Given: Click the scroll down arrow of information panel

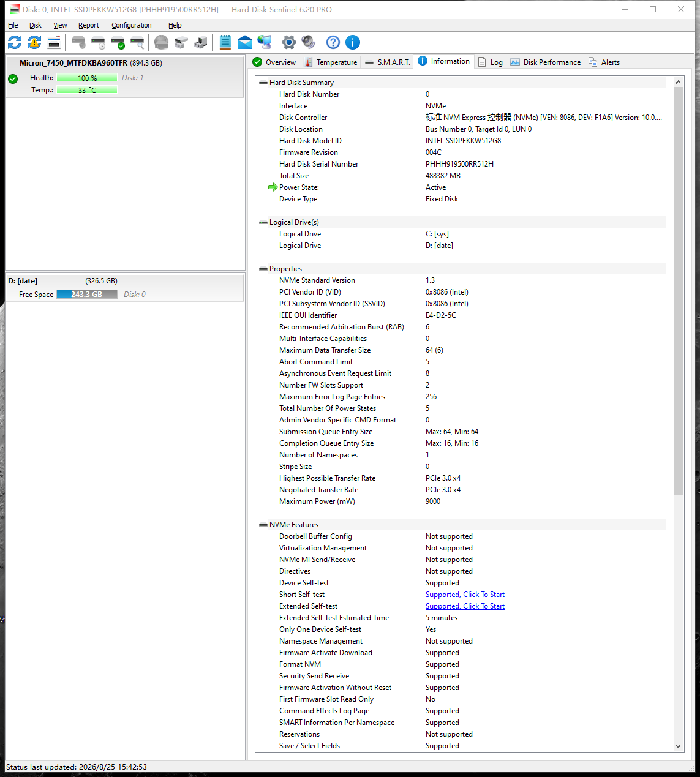Looking at the screenshot, I should tap(678, 746).
